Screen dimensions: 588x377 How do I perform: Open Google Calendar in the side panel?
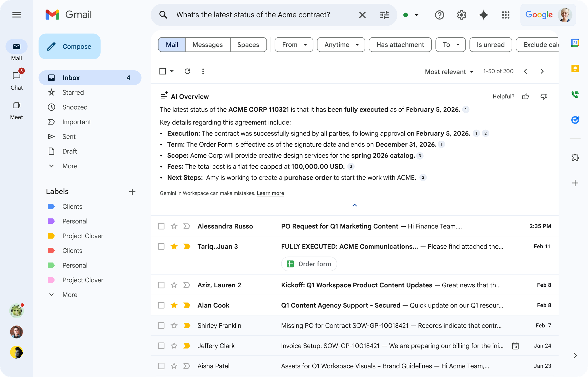(575, 43)
